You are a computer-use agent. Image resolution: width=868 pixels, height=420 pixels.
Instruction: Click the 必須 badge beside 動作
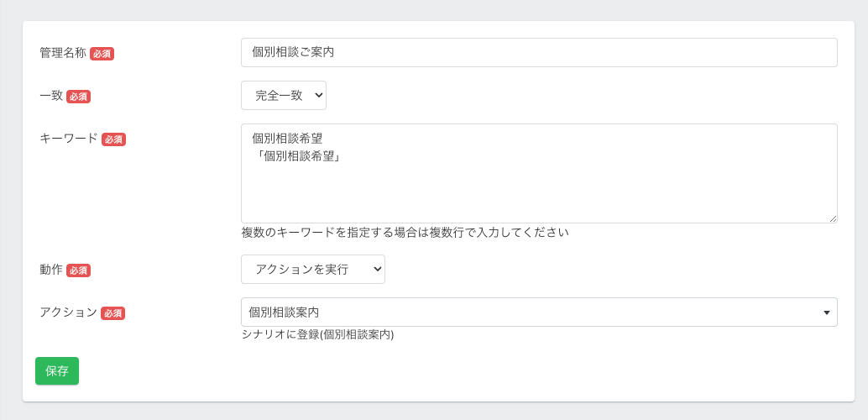coord(79,270)
